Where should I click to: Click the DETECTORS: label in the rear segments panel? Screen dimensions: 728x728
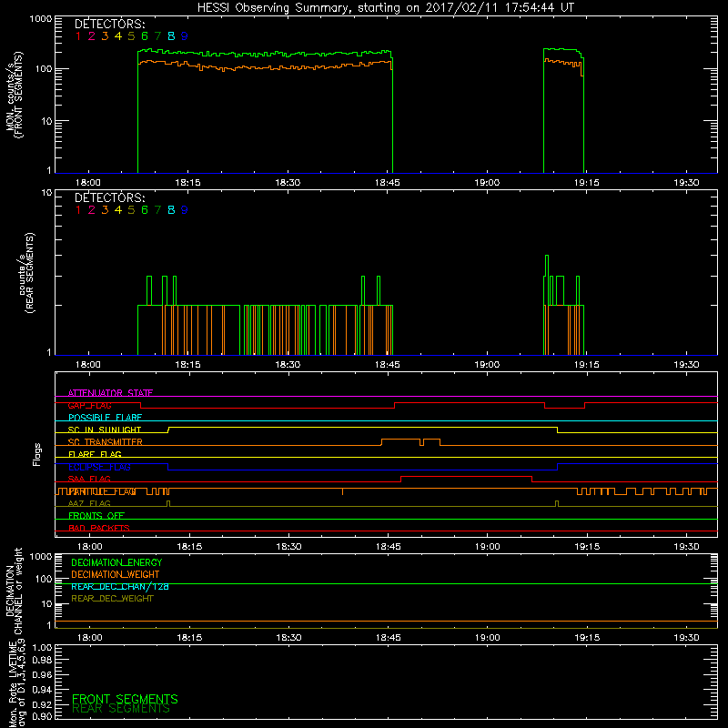pos(109,198)
